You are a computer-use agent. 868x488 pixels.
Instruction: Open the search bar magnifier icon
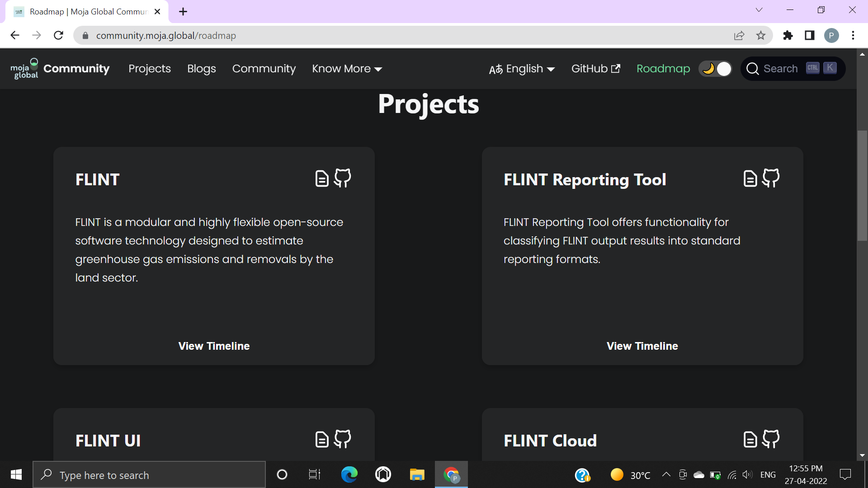pos(753,68)
